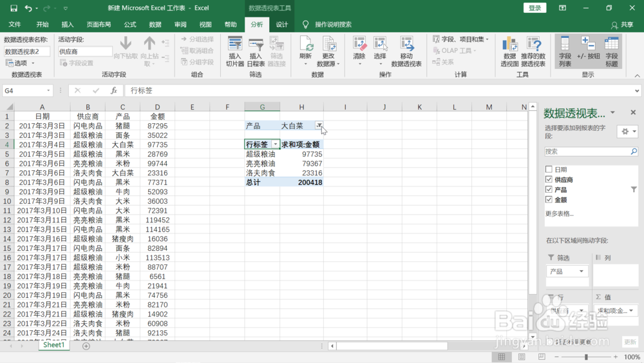Screen dimensions: 644x363
Task: Open PivotChart (数据透视图) tool
Action: 509,52
